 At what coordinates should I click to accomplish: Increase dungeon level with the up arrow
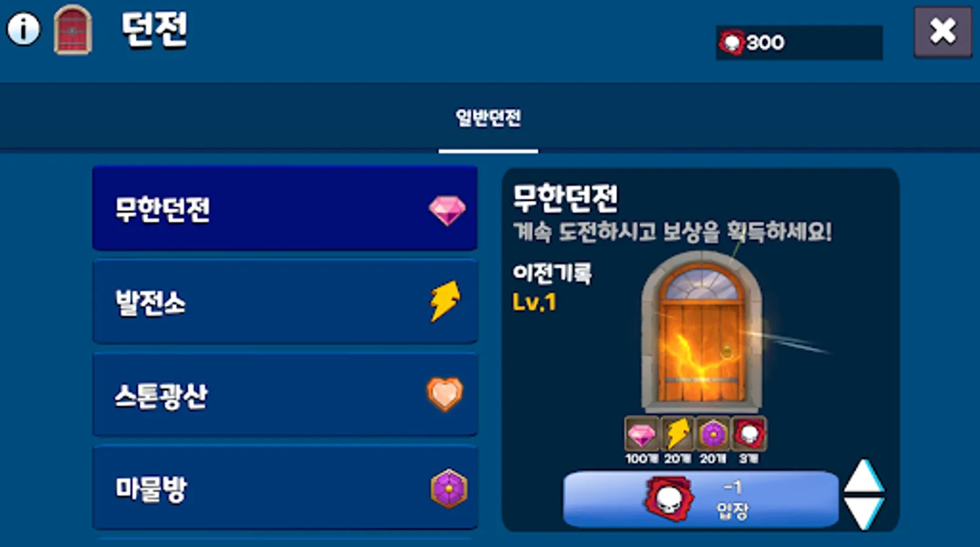864,476
